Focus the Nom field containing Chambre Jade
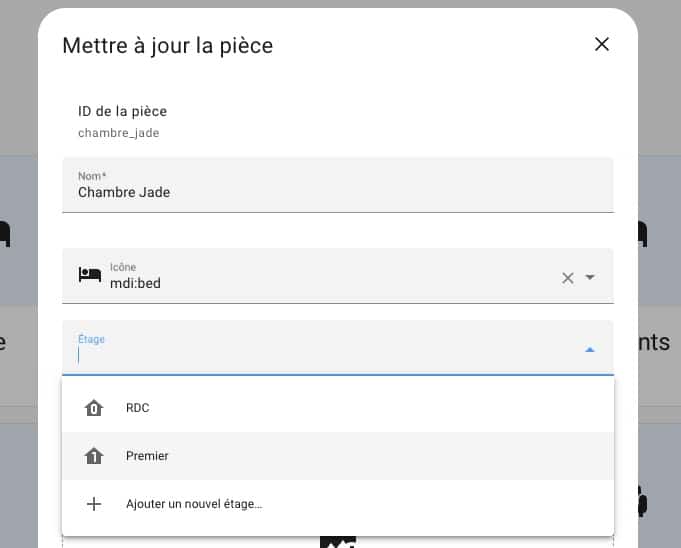681x548 pixels. tap(338, 185)
